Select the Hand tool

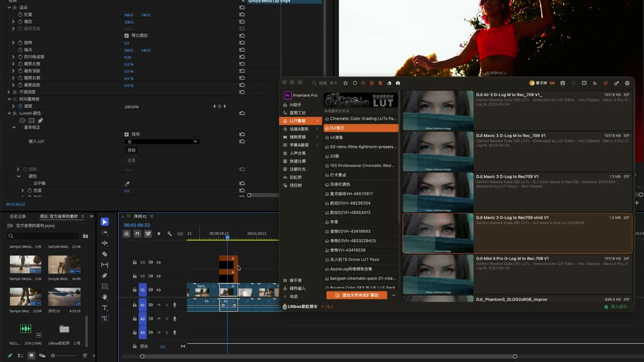point(105,297)
